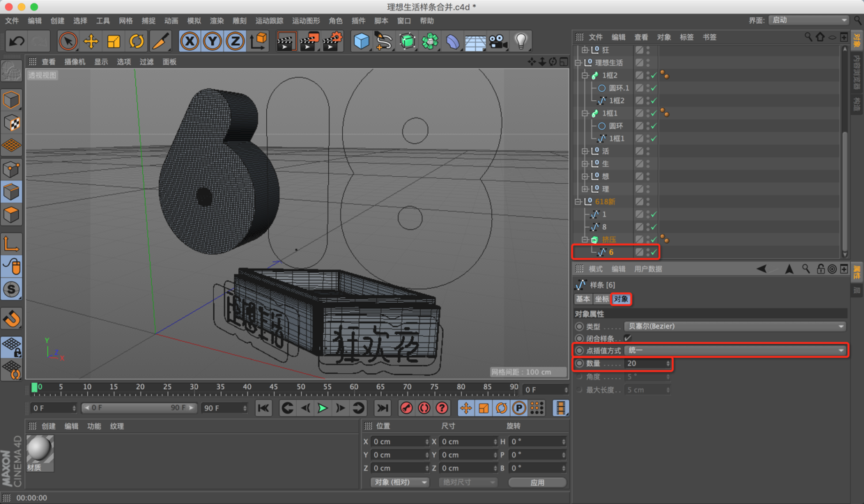Image resolution: width=864 pixels, height=504 pixels.
Task: Open the spline pen tools
Action: [384, 41]
